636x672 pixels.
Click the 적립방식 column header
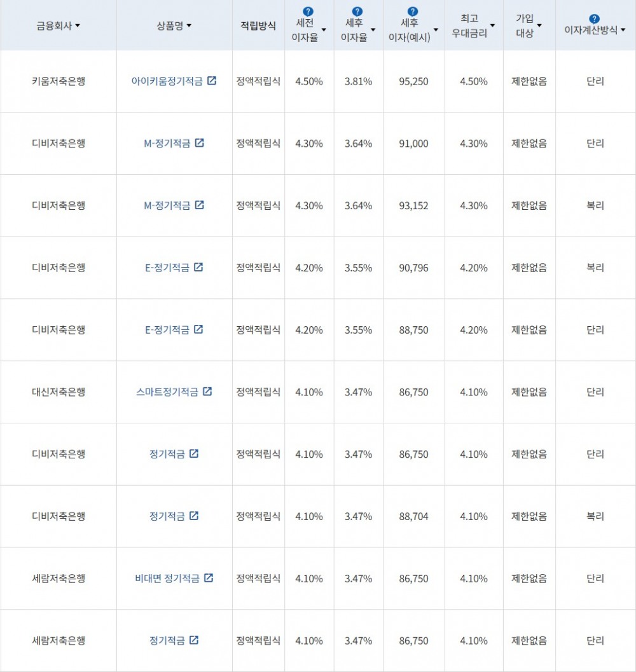coord(258,26)
